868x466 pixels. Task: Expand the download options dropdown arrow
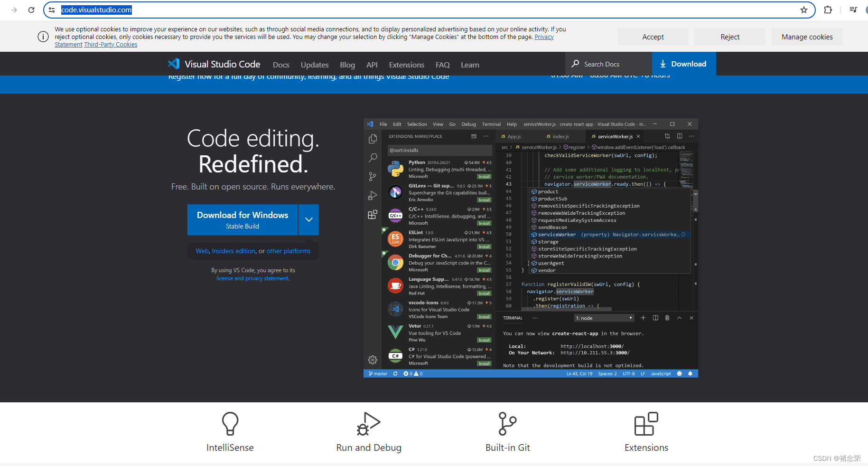pos(309,219)
